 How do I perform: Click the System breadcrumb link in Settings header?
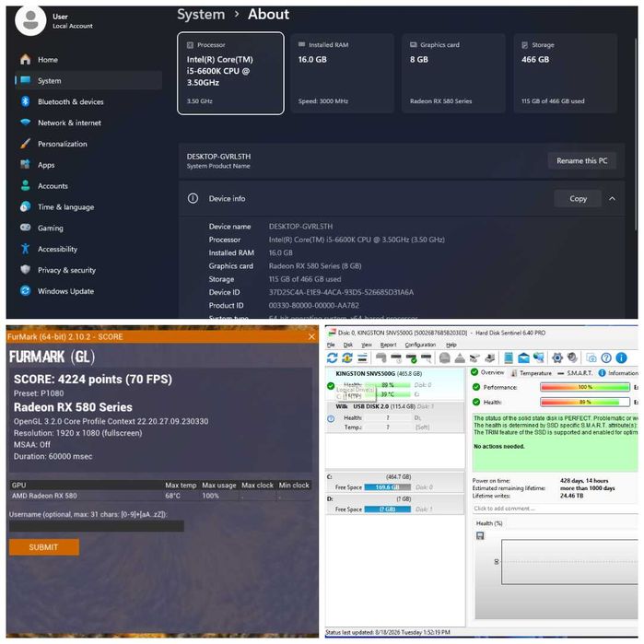[201, 15]
